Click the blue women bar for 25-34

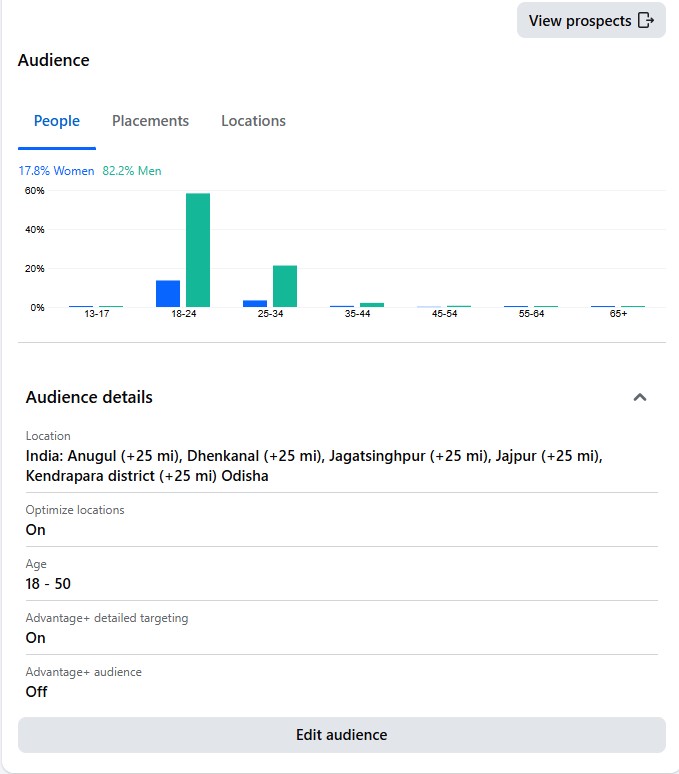point(255,303)
